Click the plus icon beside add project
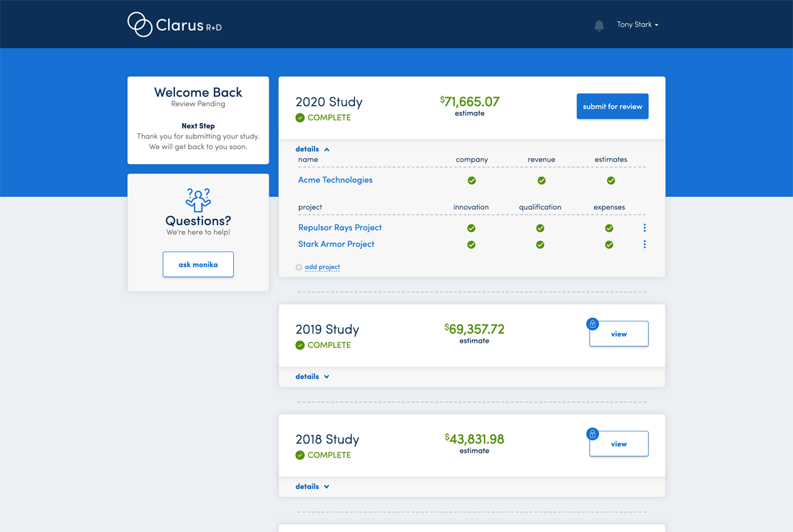 tap(299, 267)
